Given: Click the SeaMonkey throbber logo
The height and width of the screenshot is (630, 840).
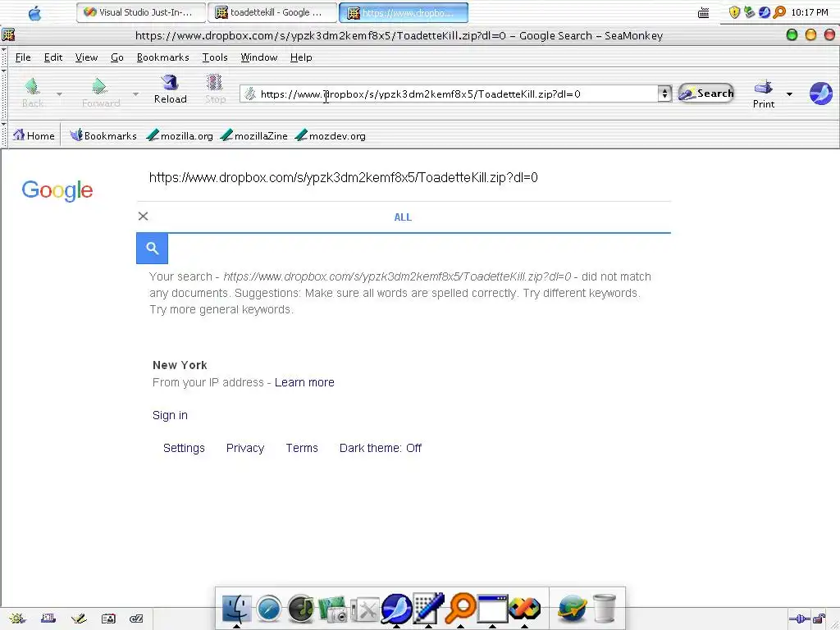Looking at the screenshot, I should pyautogui.click(x=820, y=94).
